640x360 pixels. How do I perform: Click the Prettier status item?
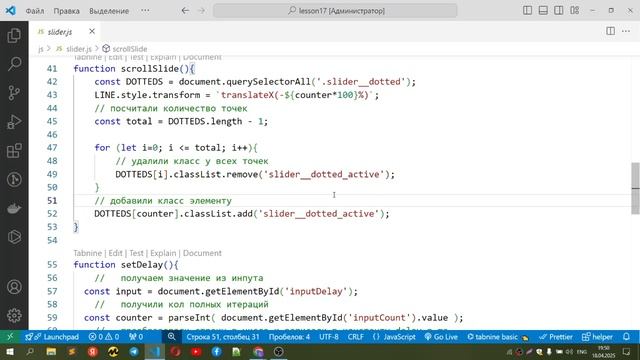click(556, 337)
